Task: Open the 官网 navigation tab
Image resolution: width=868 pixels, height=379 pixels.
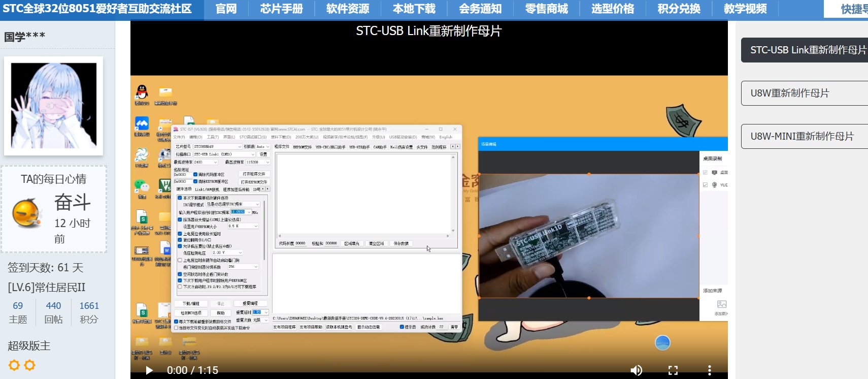Action: coord(226,9)
